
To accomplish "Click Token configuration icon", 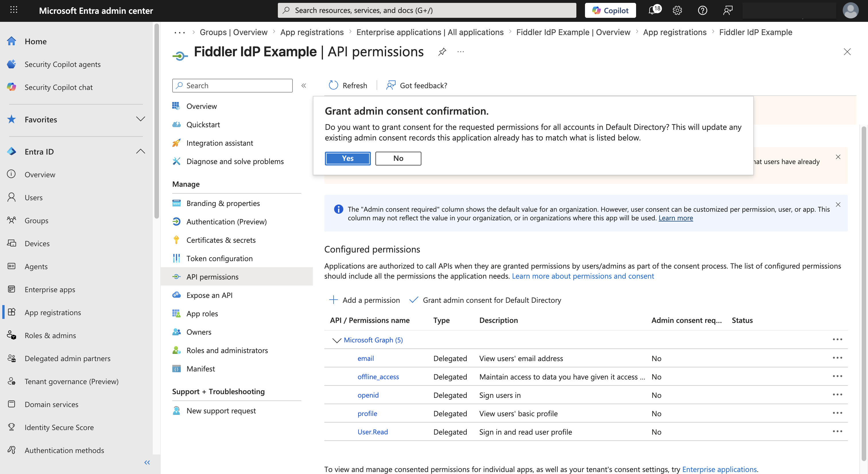I will [176, 258].
